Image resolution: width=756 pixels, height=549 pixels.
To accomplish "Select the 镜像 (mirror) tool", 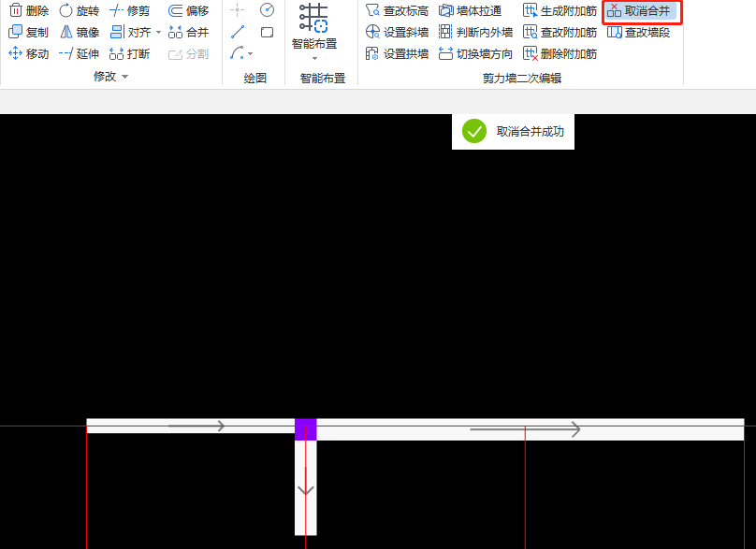I will tap(80, 33).
